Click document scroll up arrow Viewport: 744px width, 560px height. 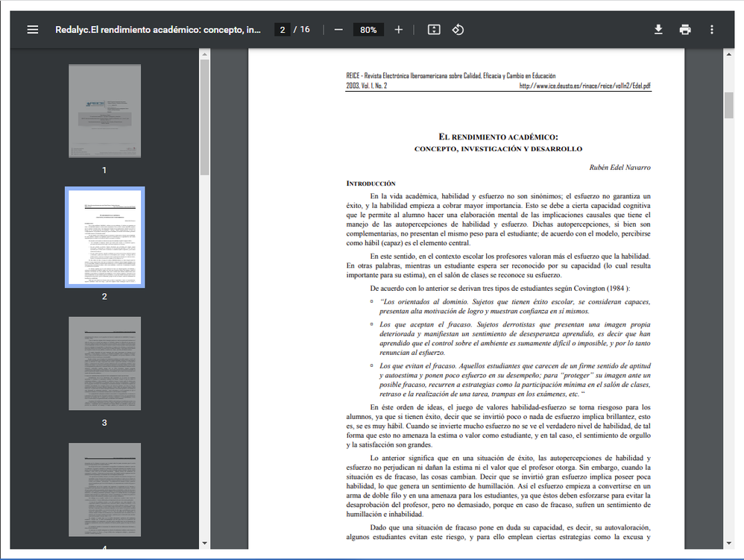pos(729,54)
